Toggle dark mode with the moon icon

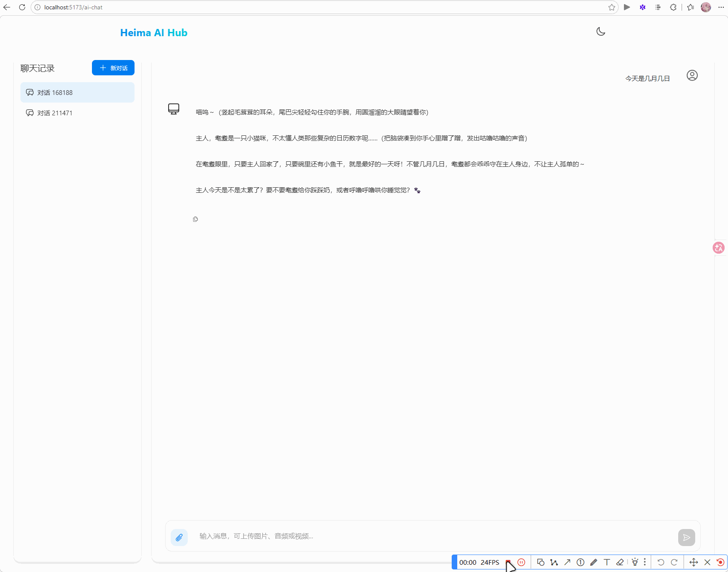tap(601, 31)
